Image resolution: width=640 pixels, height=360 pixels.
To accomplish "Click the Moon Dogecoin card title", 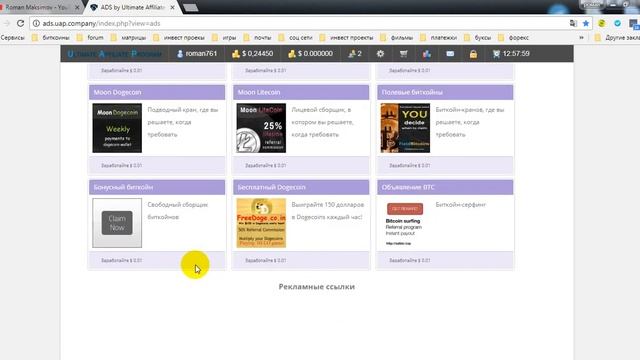I will [118, 92].
